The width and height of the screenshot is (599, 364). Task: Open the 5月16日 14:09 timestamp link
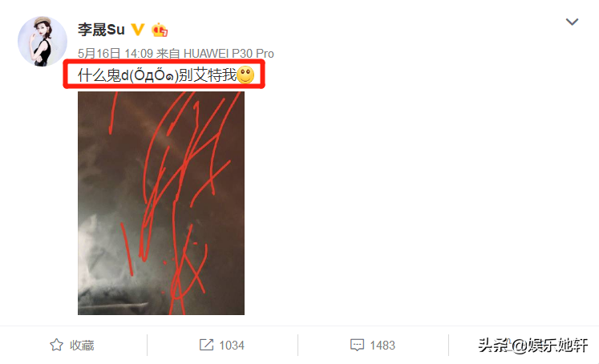(x=115, y=54)
